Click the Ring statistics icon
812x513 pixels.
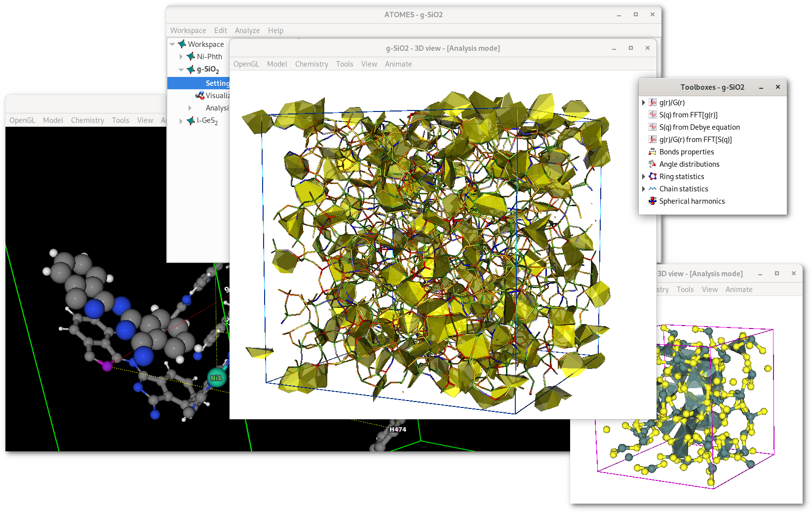click(653, 177)
